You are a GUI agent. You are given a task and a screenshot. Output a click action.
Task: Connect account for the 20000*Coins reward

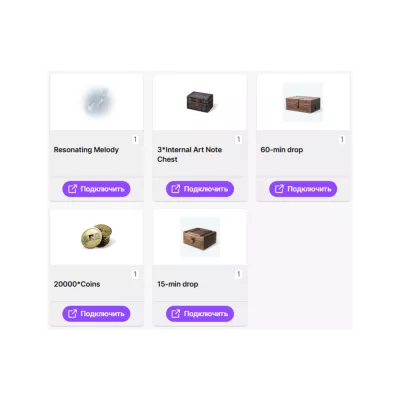[x=96, y=314]
